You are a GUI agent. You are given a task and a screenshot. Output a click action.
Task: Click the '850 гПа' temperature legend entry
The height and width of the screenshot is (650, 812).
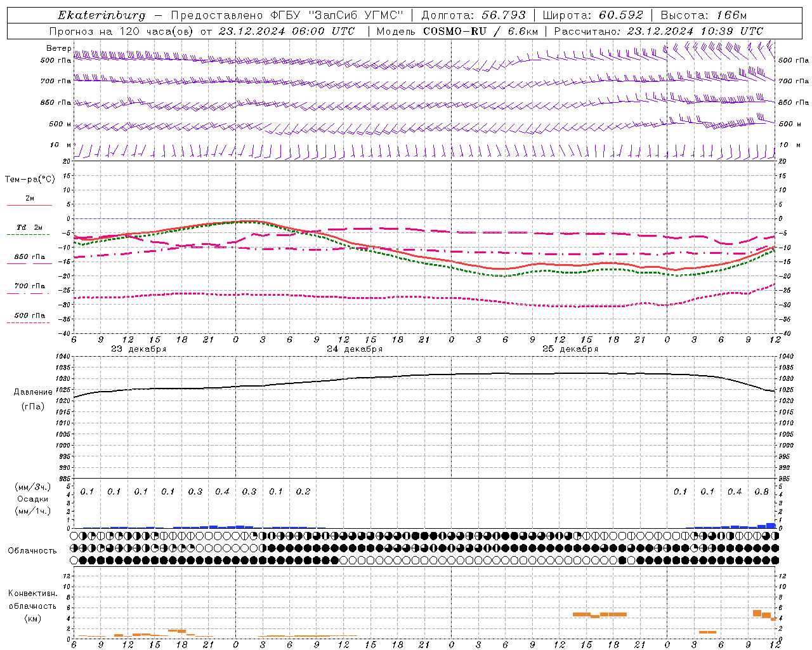click(30, 257)
